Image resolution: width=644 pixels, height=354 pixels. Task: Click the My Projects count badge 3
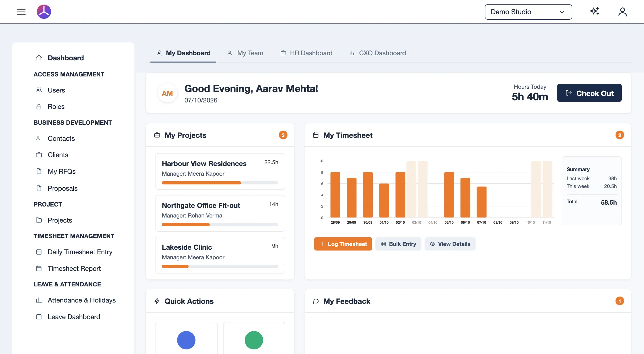click(x=283, y=135)
